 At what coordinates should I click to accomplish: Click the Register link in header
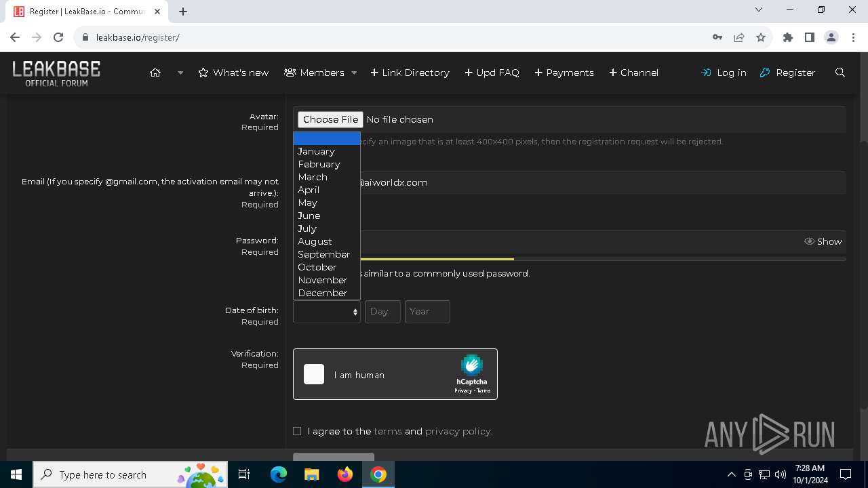[787, 73]
